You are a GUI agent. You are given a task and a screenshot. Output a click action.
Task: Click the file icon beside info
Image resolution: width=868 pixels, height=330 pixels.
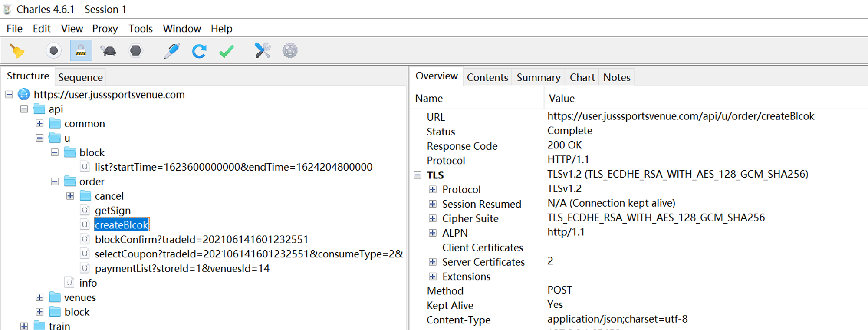[69, 283]
